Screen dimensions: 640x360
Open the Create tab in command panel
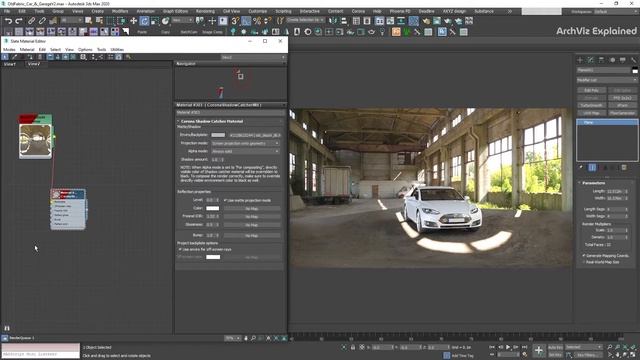pyautogui.click(x=580, y=60)
